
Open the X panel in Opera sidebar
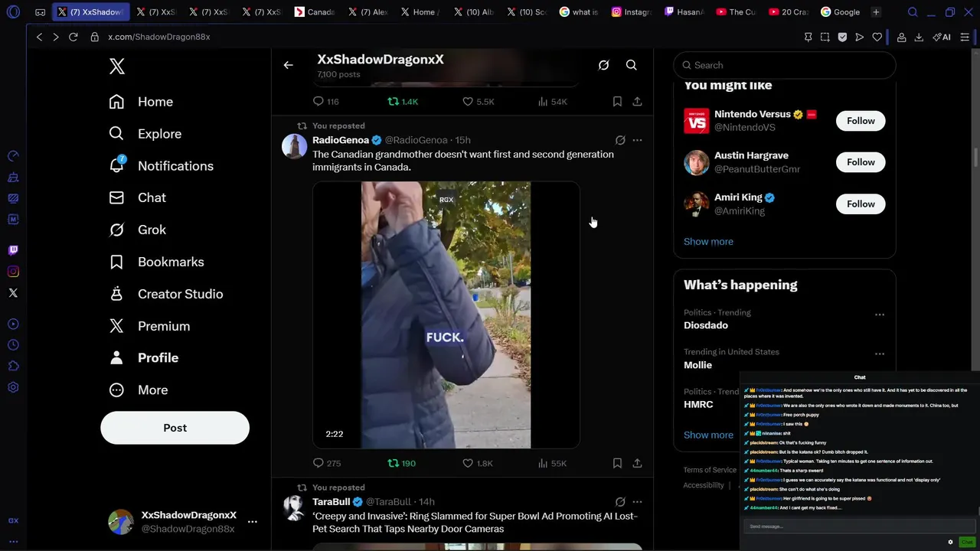[x=13, y=293]
